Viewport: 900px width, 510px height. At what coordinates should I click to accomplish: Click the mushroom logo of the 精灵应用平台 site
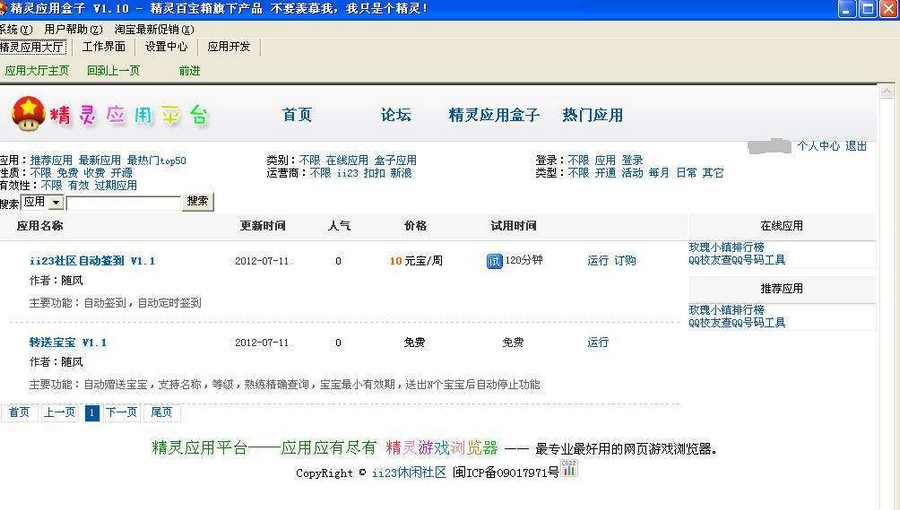(x=28, y=113)
